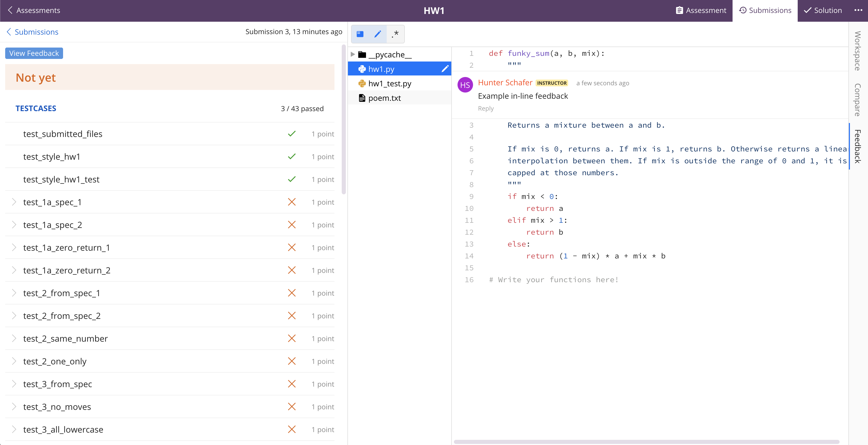Click the '# Write your functions here!' comment line

point(554,280)
